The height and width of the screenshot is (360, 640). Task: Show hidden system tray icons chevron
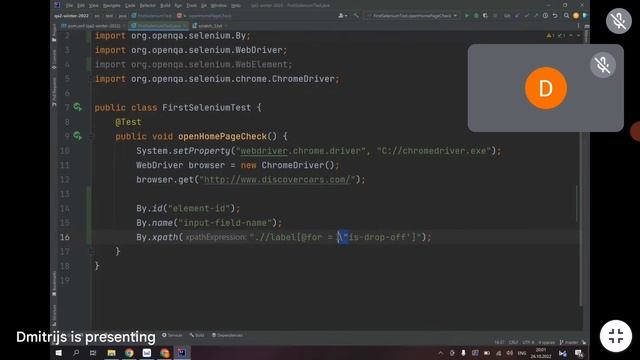pyautogui.click(x=440, y=353)
